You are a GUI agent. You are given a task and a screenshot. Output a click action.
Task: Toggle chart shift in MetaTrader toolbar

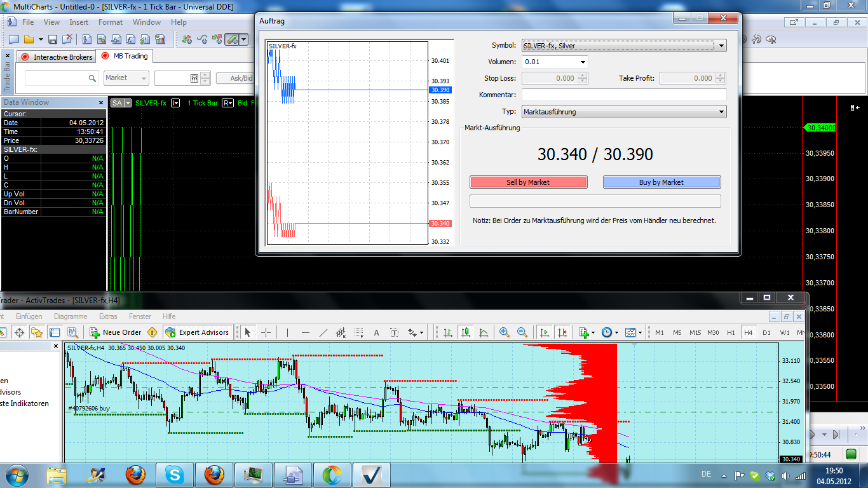(562, 332)
